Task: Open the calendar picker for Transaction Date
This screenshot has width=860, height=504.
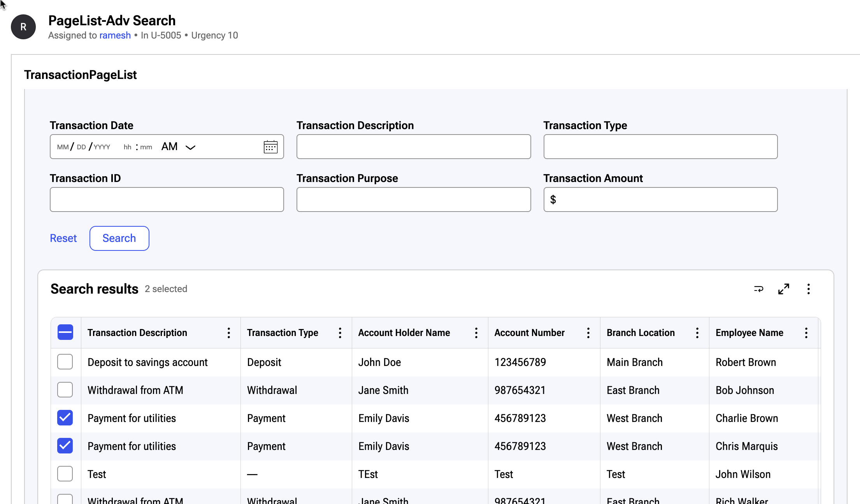Action: click(270, 147)
